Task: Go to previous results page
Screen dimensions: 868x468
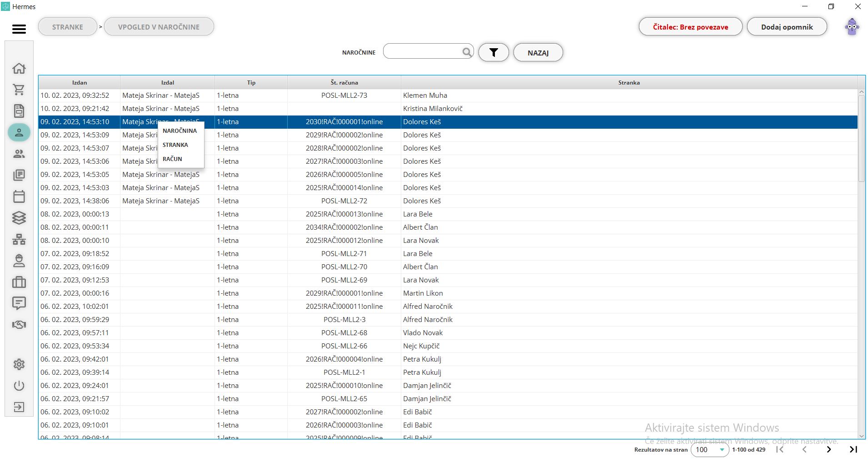Action: point(804,449)
